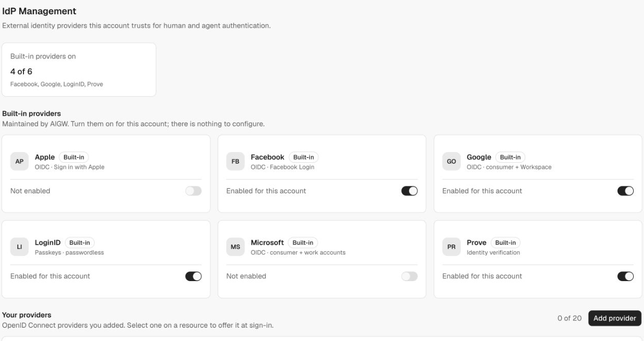The width and height of the screenshot is (644, 341).
Task: Click Google's 'Enabled for this account' status
Action: [x=482, y=191]
